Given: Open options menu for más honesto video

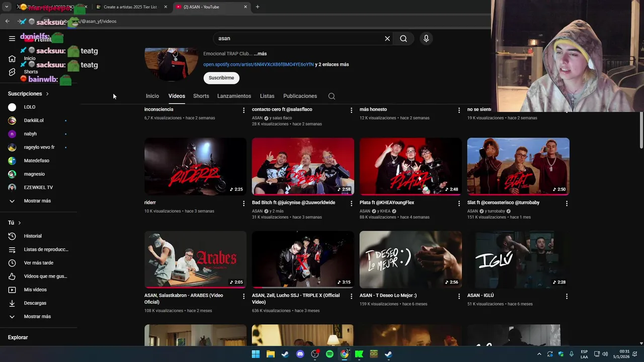Looking at the screenshot, I should click(459, 110).
